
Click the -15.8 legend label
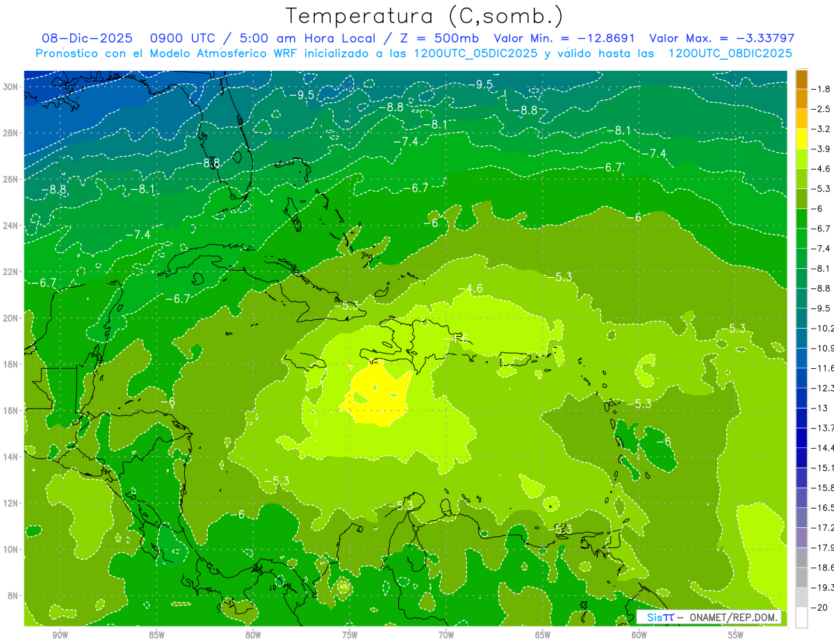pyautogui.click(x=823, y=488)
